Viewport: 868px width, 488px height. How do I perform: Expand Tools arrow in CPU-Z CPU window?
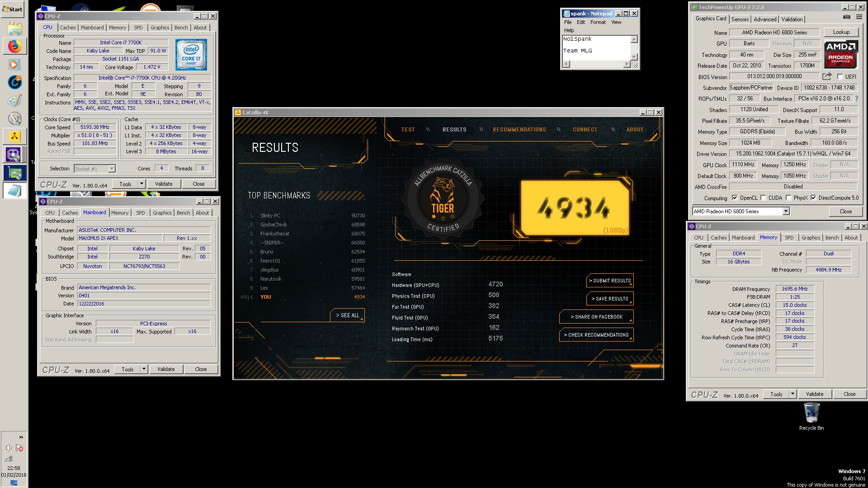(x=142, y=184)
